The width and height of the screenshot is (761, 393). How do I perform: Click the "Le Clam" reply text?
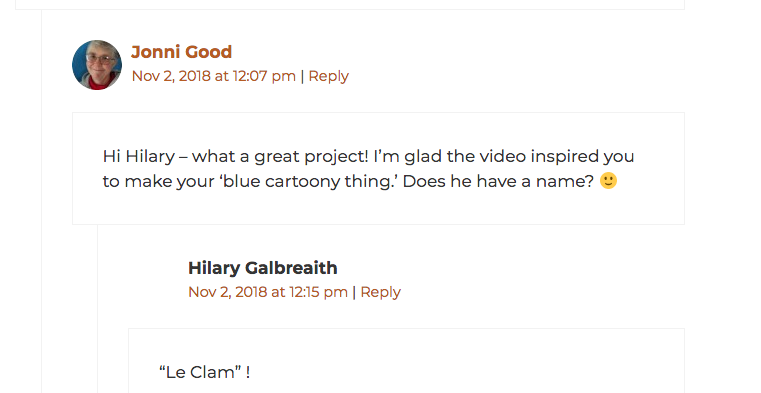tap(204, 372)
